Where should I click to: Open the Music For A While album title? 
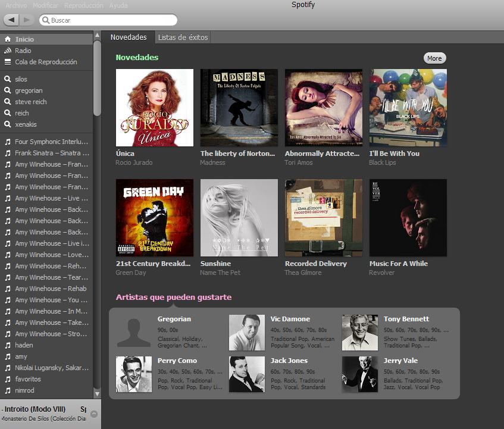[399, 264]
